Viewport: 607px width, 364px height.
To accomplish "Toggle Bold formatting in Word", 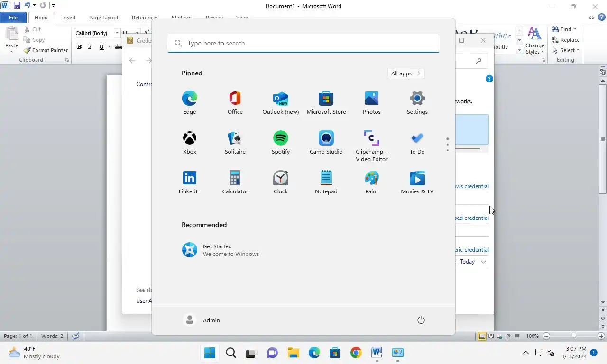I will coord(79,47).
